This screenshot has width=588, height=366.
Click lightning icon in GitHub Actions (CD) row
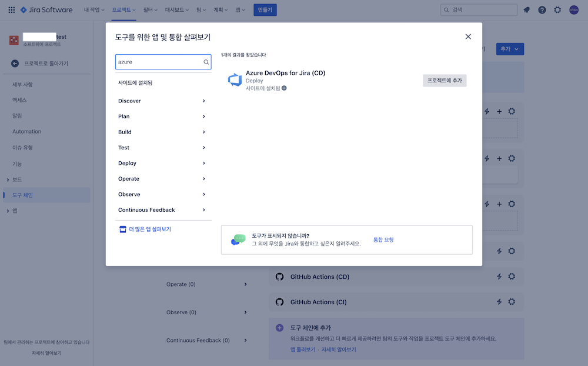click(x=499, y=277)
